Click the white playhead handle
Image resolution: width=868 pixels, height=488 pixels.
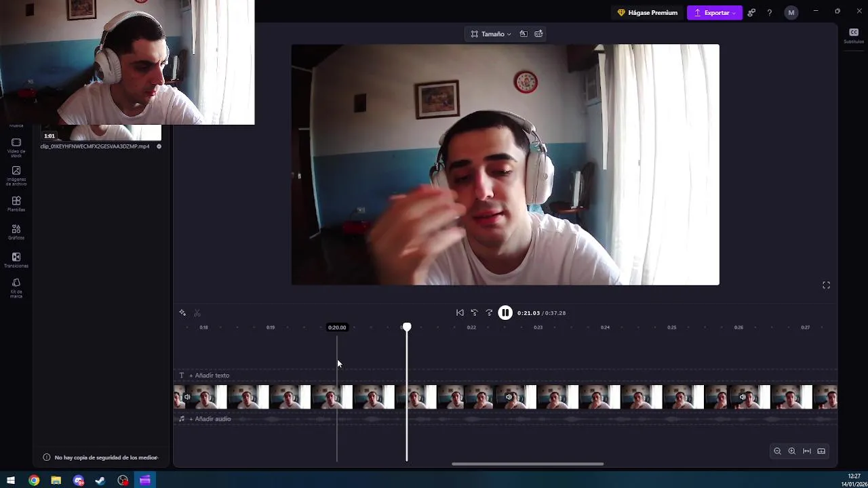click(407, 327)
